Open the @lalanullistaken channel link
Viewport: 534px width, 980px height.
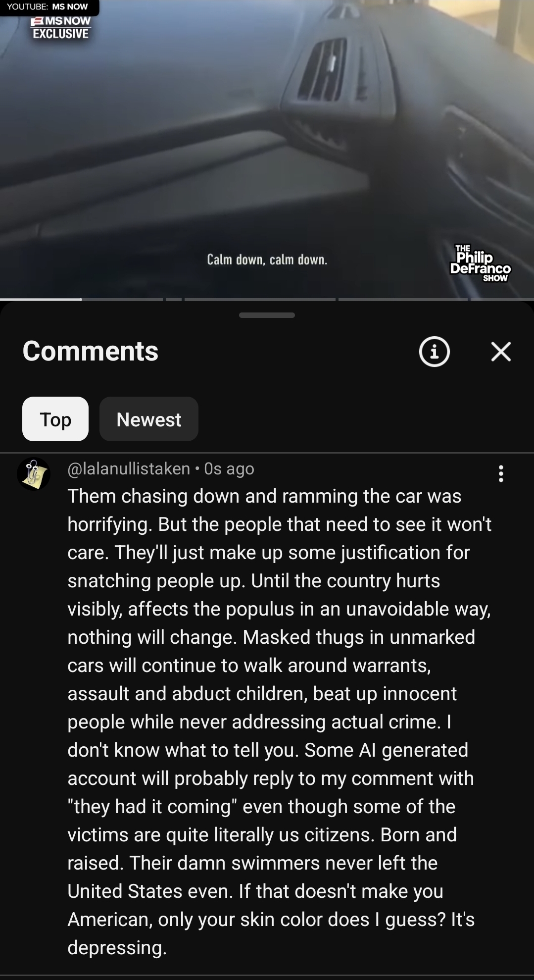[x=129, y=468]
